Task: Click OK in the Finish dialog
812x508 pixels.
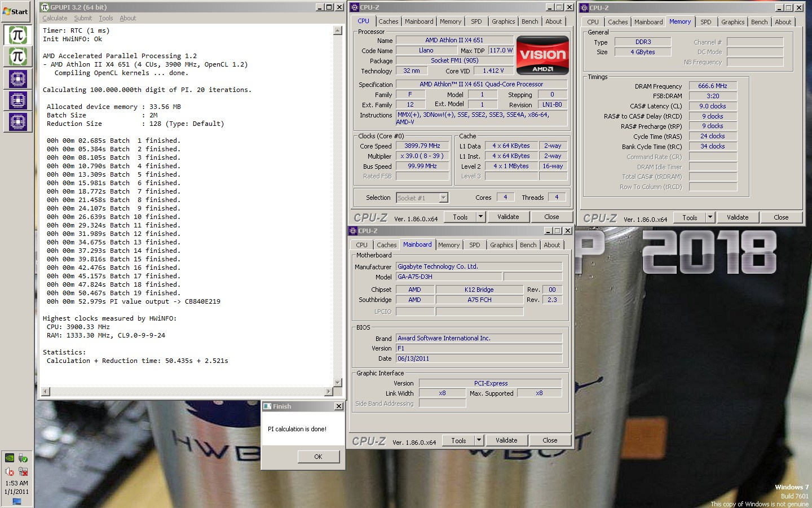Action: click(x=318, y=457)
